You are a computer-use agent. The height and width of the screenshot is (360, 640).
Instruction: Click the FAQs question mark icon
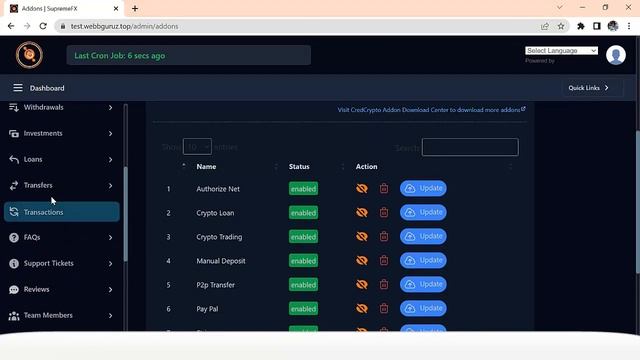click(x=14, y=238)
